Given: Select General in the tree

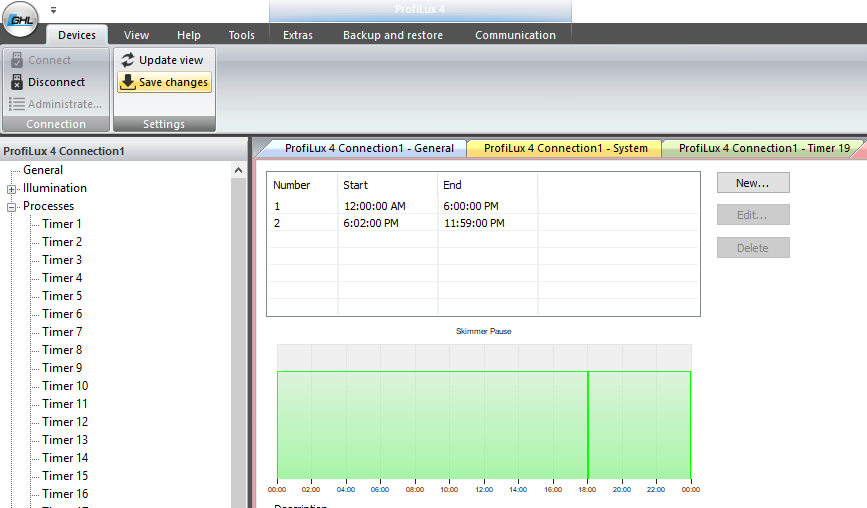Looking at the screenshot, I should pos(43,170).
